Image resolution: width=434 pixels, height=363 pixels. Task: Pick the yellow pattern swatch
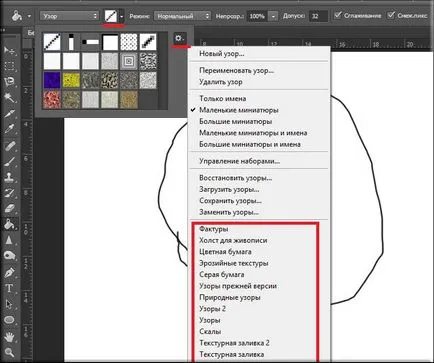[71, 80]
